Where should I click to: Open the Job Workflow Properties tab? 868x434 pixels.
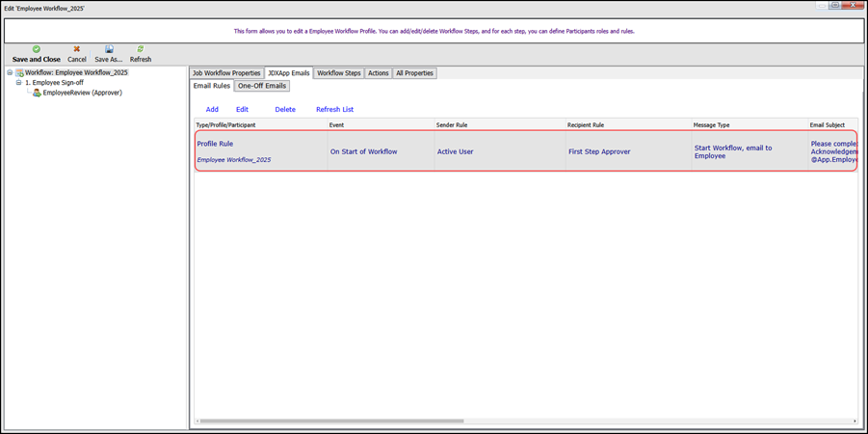(x=226, y=73)
